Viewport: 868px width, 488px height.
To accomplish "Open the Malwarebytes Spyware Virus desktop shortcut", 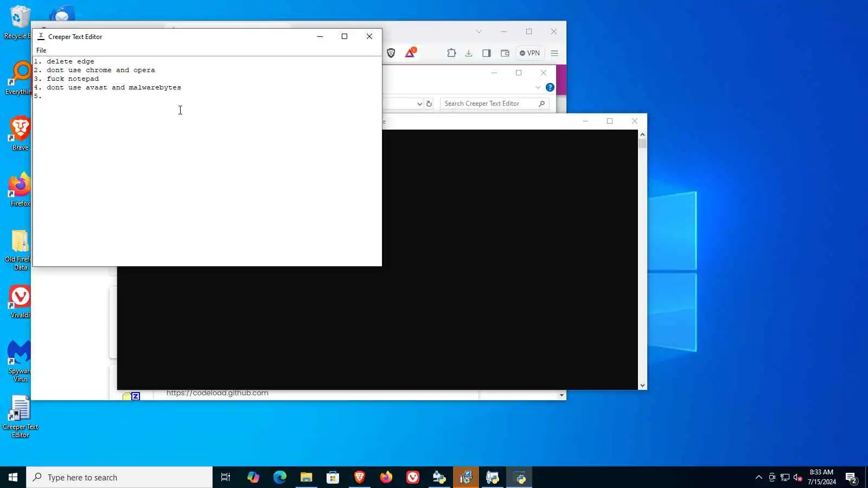I will pos(20,361).
